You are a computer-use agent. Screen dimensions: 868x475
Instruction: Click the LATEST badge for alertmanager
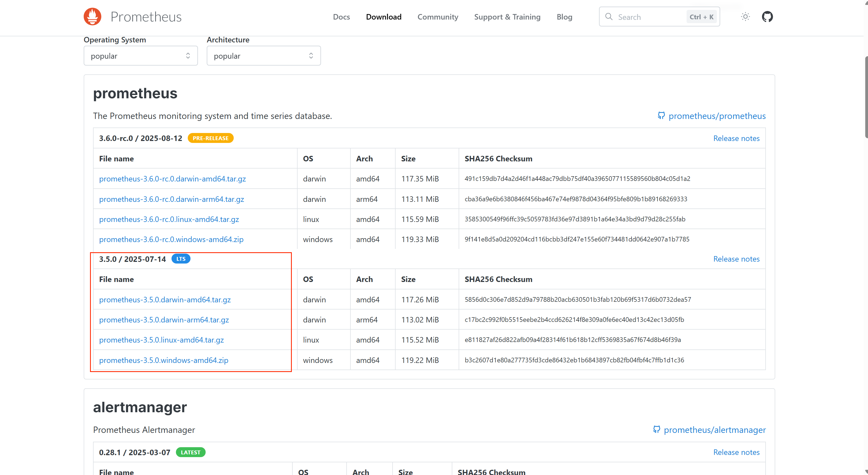pyautogui.click(x=191, y=452)
